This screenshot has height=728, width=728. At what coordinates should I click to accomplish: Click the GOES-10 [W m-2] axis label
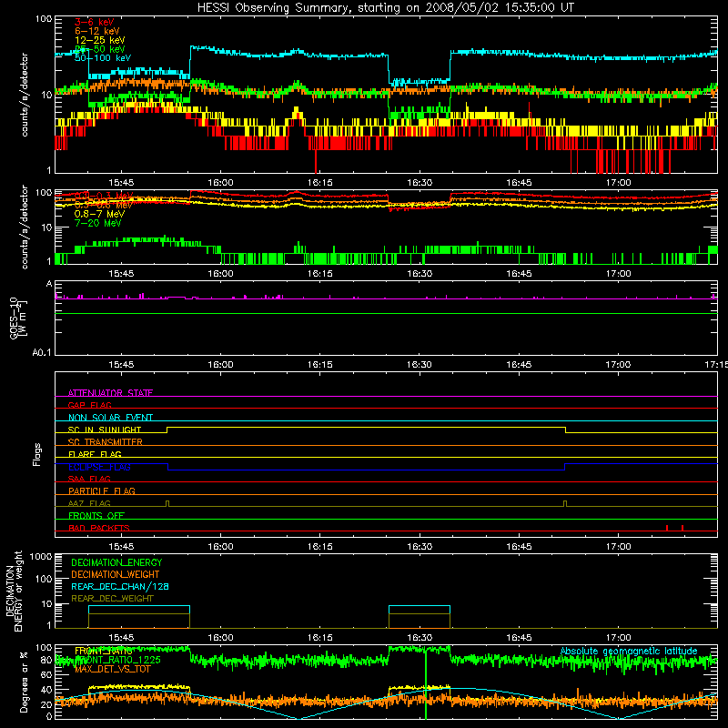point(18,318)
